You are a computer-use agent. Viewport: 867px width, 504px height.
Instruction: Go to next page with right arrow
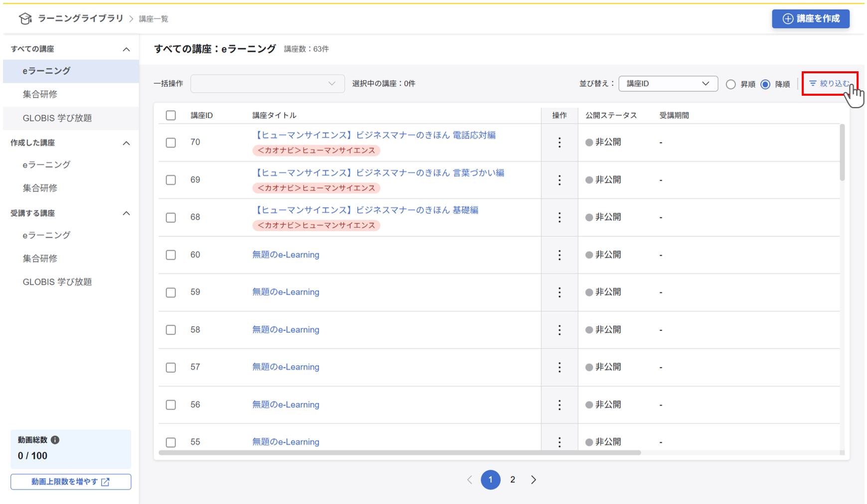533,480
